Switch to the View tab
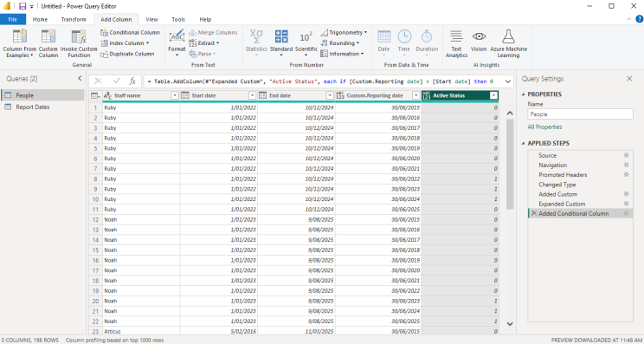Screen dimensions: 644x344 (151, 19)
